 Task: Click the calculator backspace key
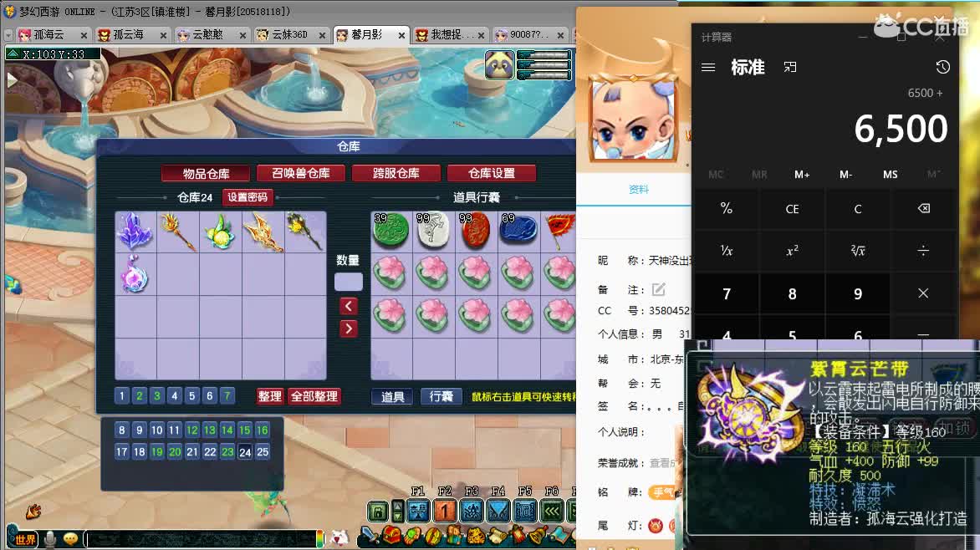[923, 208]
